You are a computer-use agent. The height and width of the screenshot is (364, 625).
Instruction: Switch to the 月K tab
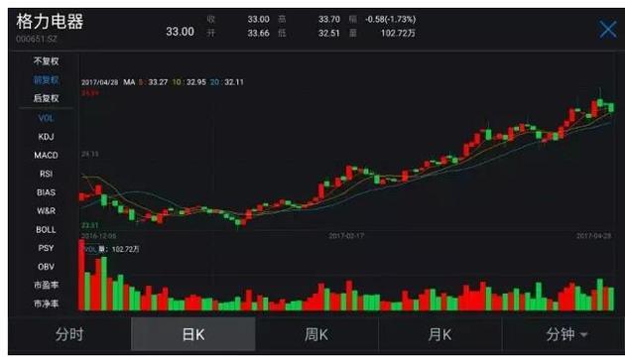point(439,334)
